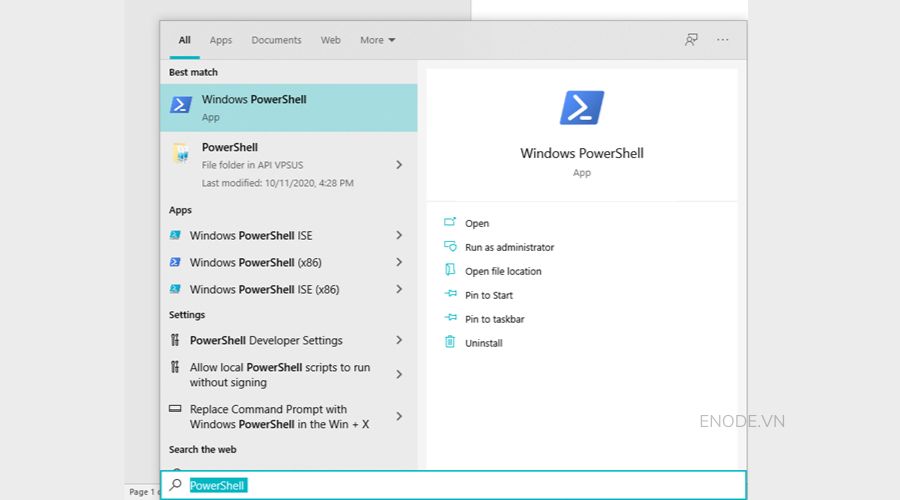Switch to the Apps tab

pos(221,40)
